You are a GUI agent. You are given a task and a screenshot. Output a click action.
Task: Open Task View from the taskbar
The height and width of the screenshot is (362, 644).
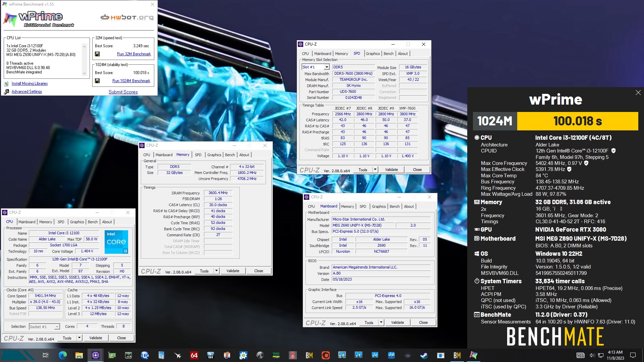46,355
